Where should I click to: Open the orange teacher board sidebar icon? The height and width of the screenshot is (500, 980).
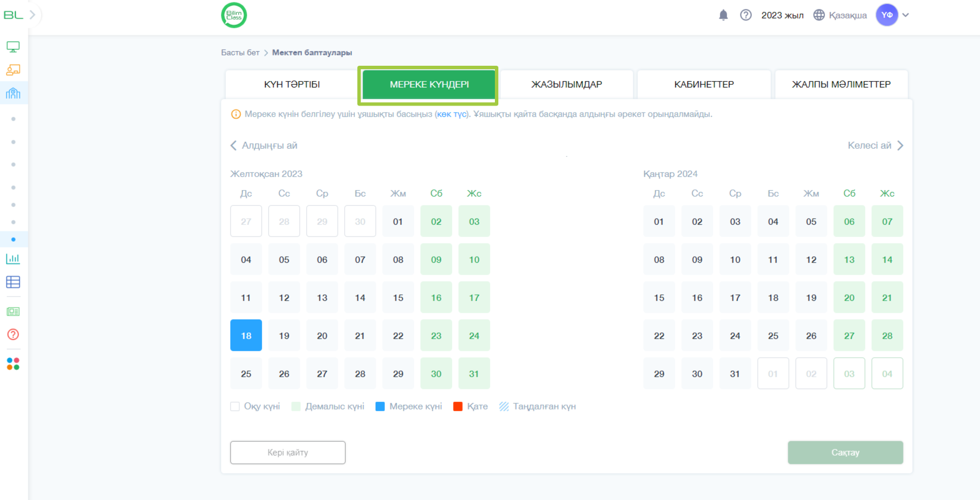pyautogui.click(x=13, y=70)
